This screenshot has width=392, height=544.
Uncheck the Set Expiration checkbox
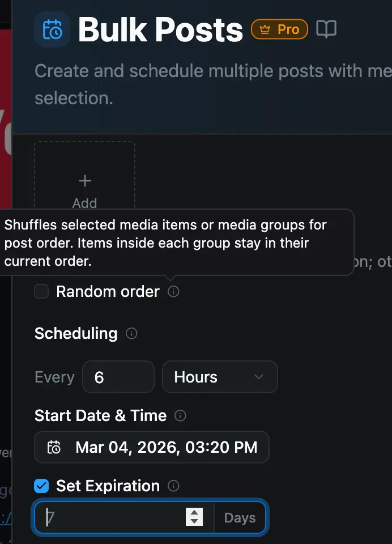(x=41, y=486)
